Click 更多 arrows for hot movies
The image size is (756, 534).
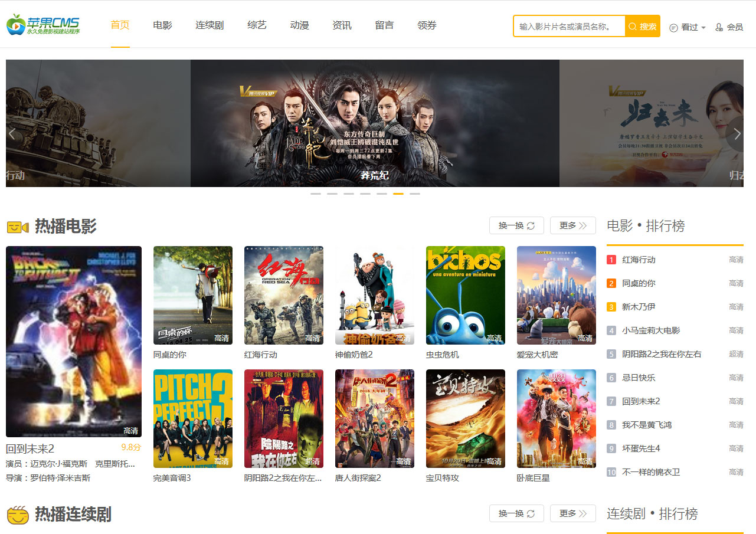(x=572, y=225)
